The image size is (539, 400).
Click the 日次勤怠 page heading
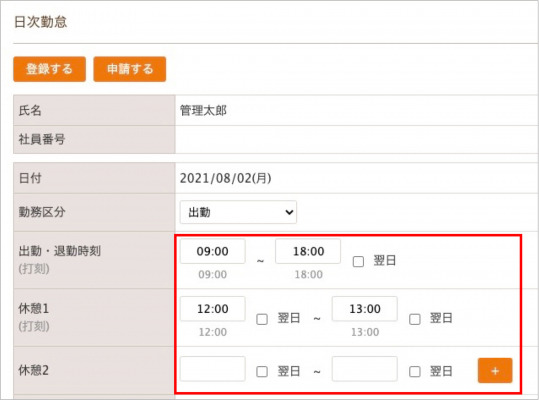click(x=41, y=22)
